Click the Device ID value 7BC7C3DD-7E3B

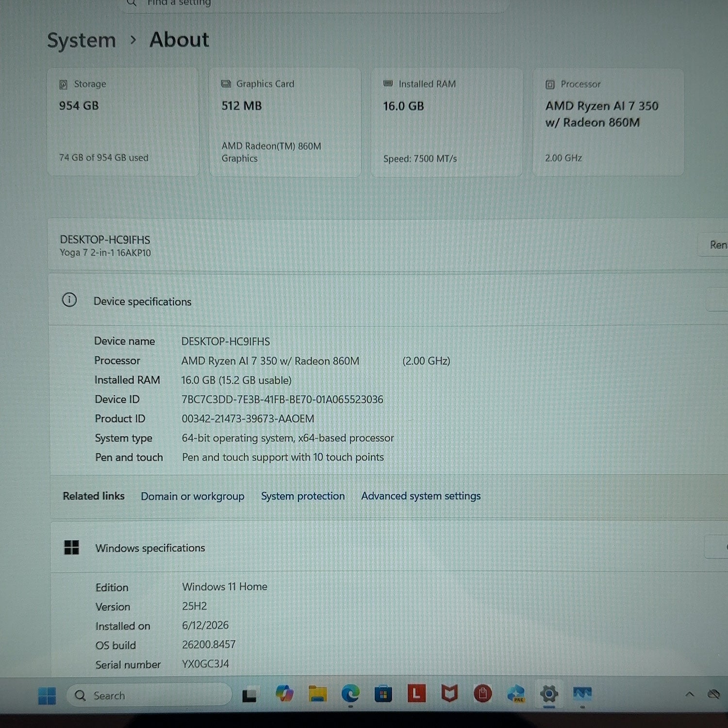point(282,399)
